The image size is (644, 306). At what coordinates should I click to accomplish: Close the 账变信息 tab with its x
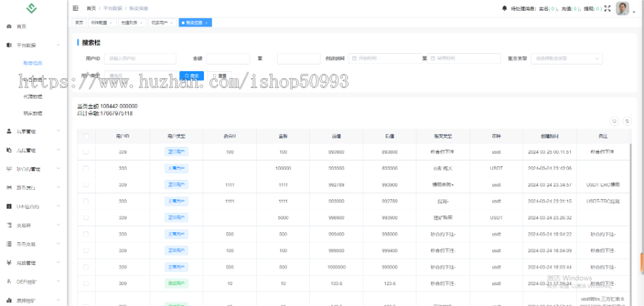click(x=206, y=23)
